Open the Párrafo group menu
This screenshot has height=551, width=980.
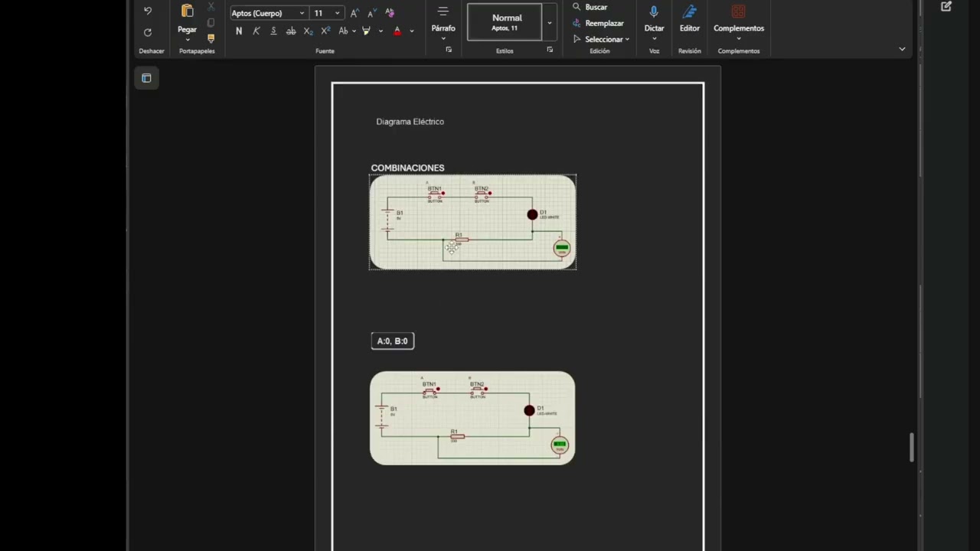(443, 21)
